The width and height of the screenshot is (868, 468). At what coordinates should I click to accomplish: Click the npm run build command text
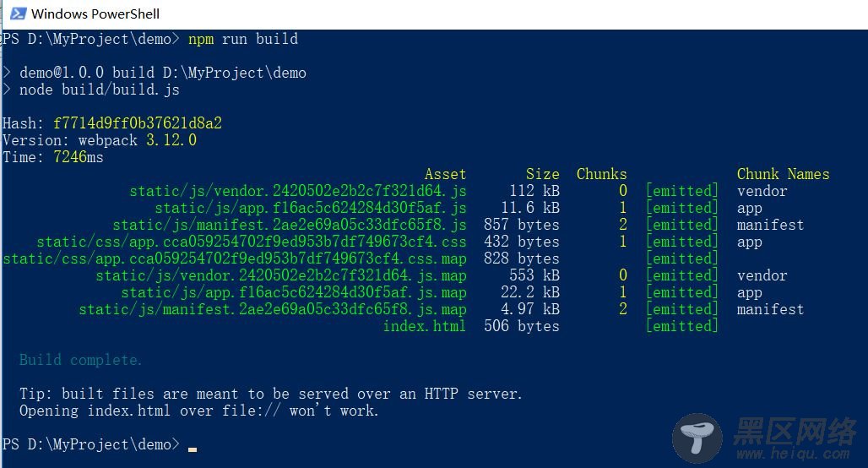[x=243, y=39]
